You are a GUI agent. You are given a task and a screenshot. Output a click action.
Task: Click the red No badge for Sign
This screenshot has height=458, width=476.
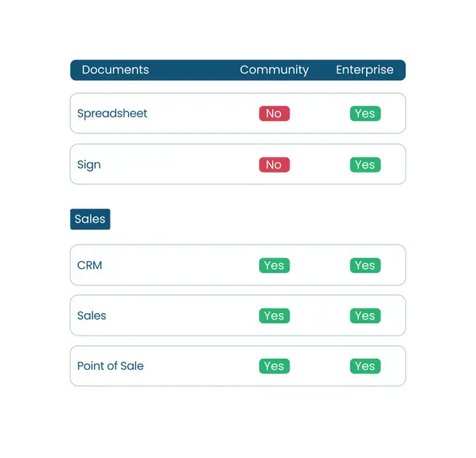[274, 165]
